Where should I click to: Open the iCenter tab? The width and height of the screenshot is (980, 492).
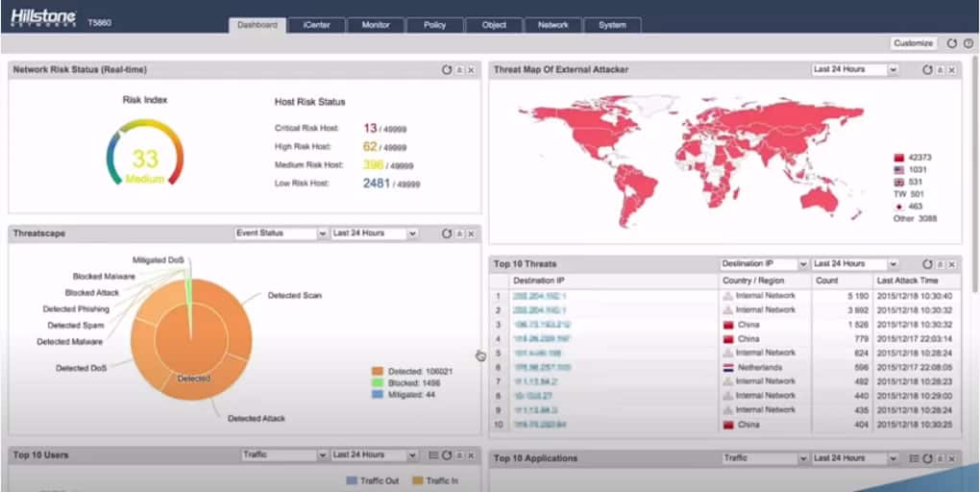317,25
